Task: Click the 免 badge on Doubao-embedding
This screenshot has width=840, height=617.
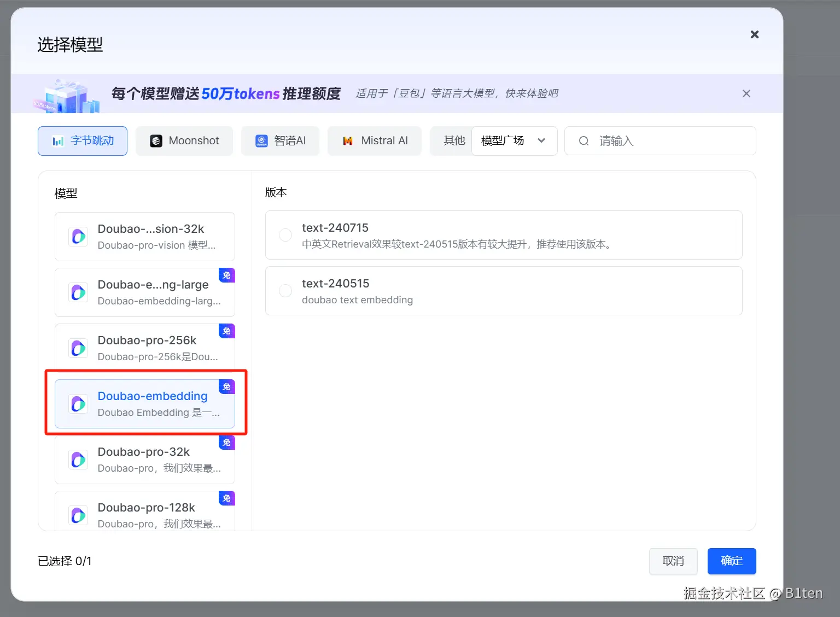Action: click(227, 387)
